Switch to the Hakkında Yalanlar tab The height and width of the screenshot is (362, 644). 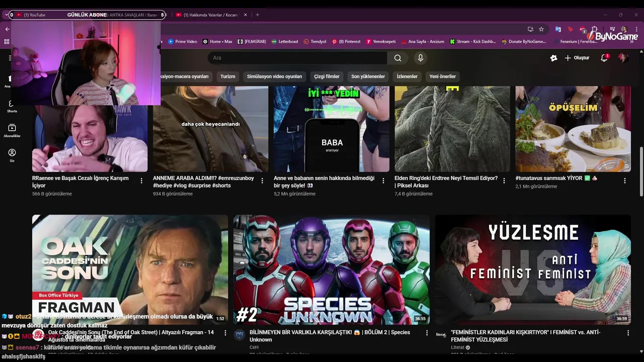click(x=211, y=15)
